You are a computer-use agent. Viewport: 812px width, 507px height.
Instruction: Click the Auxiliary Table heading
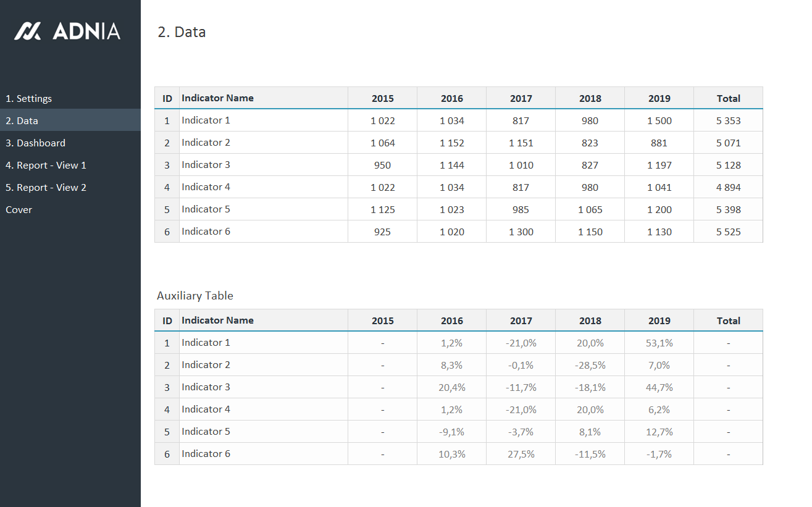195,296
